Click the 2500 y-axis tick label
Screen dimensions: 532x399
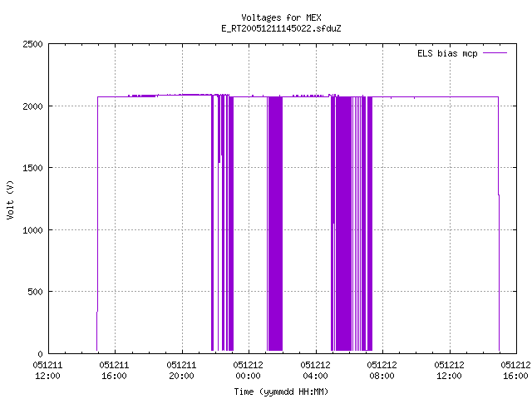32,44
